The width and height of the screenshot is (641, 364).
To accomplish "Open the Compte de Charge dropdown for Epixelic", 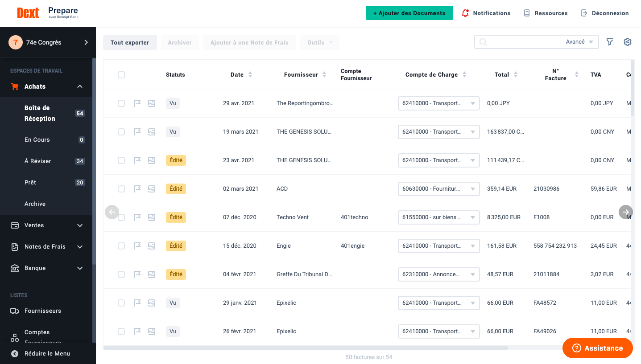I will (x=438, y=303).
